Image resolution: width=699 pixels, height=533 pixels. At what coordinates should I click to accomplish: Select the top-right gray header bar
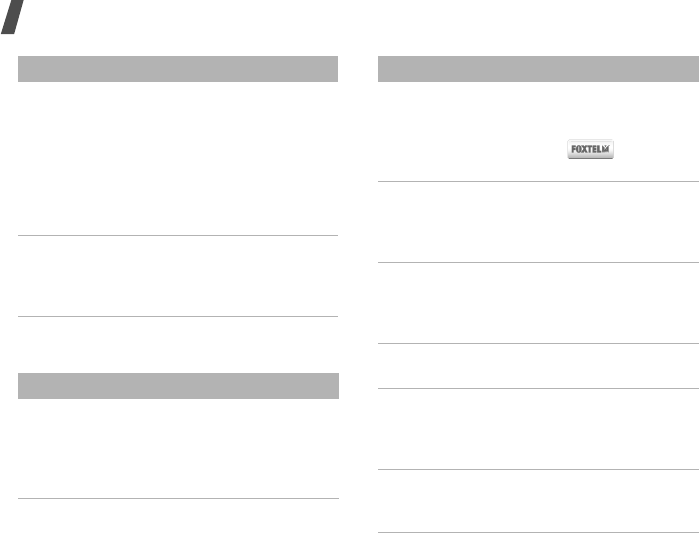[x=539, y=69]
